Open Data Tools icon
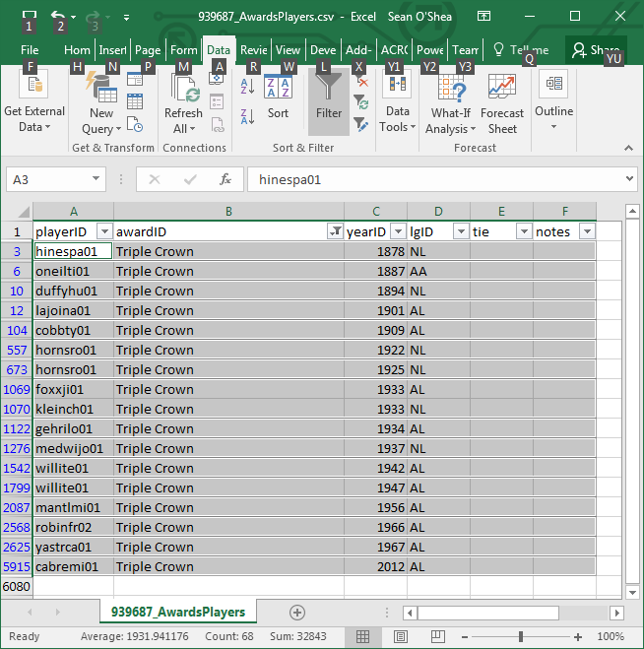This screenshot has height=649, width=644. (397, 85)
